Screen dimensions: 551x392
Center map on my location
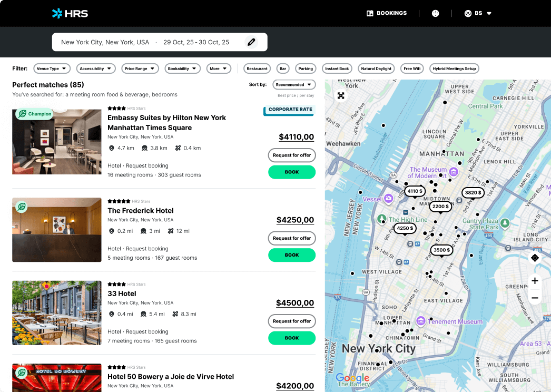535,258
